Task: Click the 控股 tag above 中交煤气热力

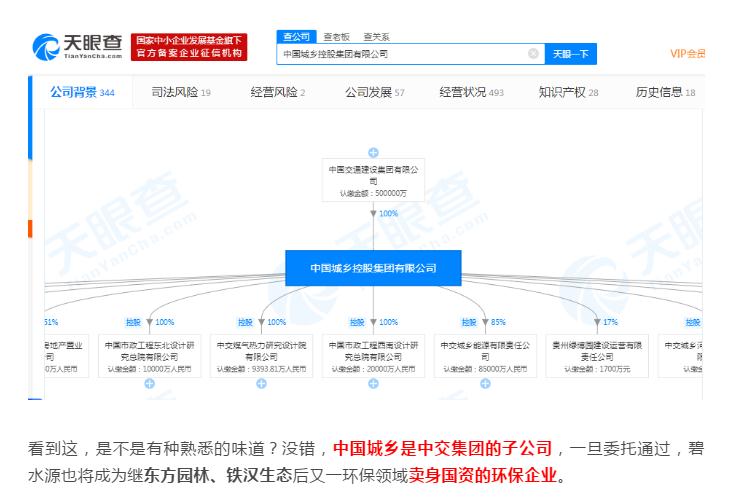Action: tap(245, 322)
